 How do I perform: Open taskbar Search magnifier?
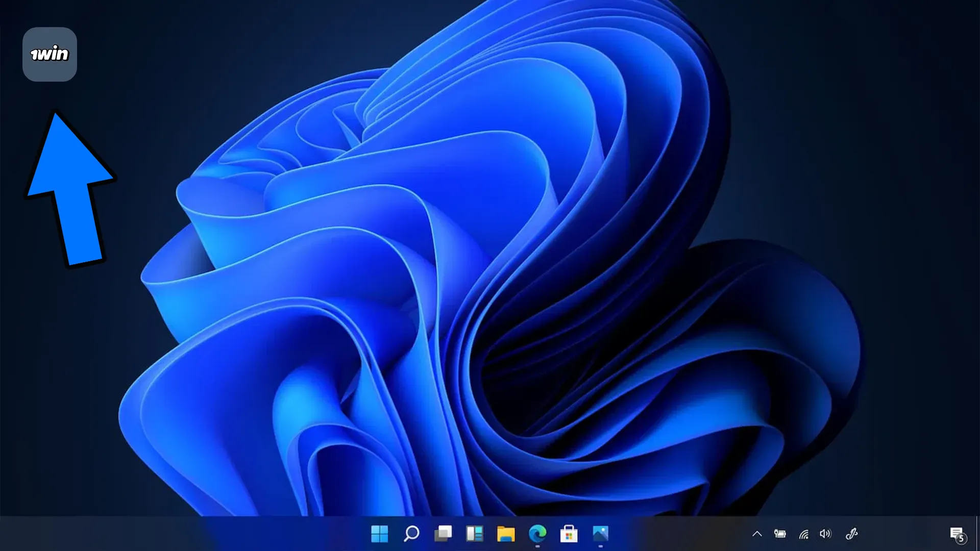point(411,534)
